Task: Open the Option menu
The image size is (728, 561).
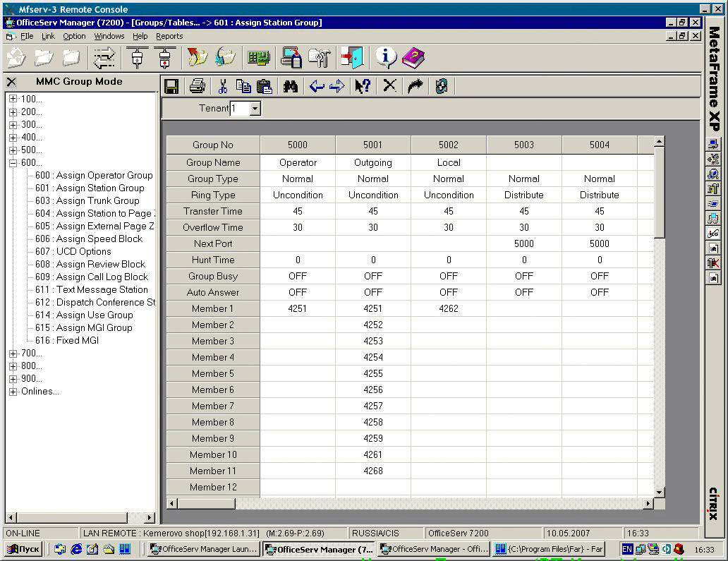Action: tap(74, 36)
